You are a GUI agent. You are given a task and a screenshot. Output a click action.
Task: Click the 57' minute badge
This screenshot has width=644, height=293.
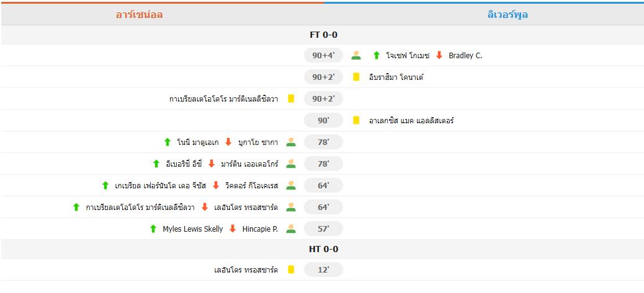[x=323, y=229]
